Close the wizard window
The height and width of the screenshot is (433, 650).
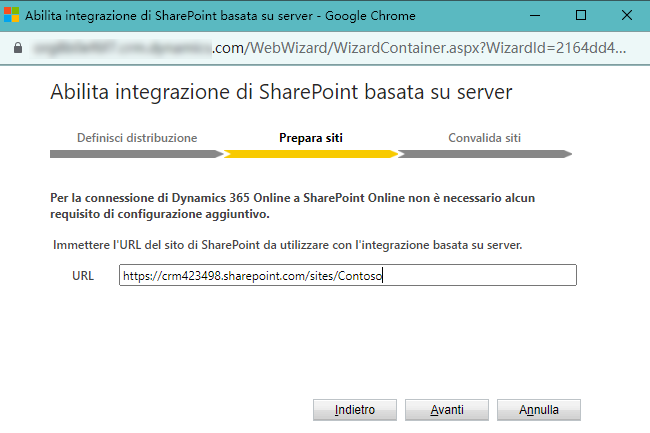tap(627, 15)
